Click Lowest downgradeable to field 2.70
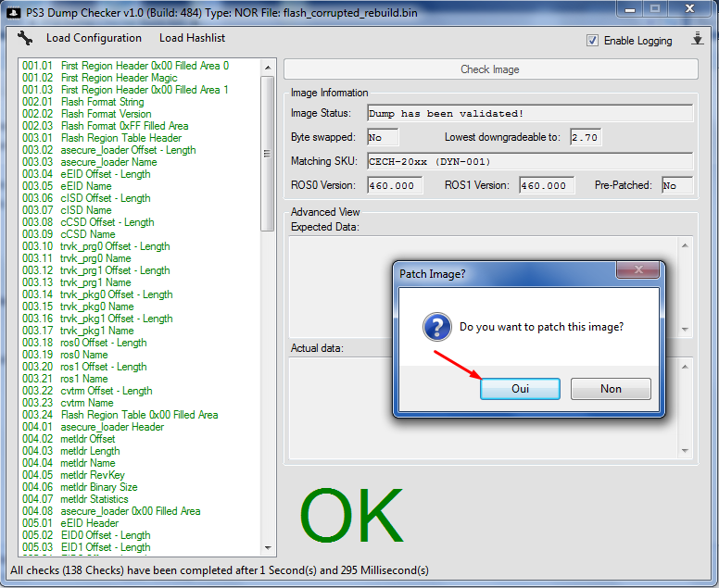The height and width of the screenshot is (588, 719). point(586,137)
